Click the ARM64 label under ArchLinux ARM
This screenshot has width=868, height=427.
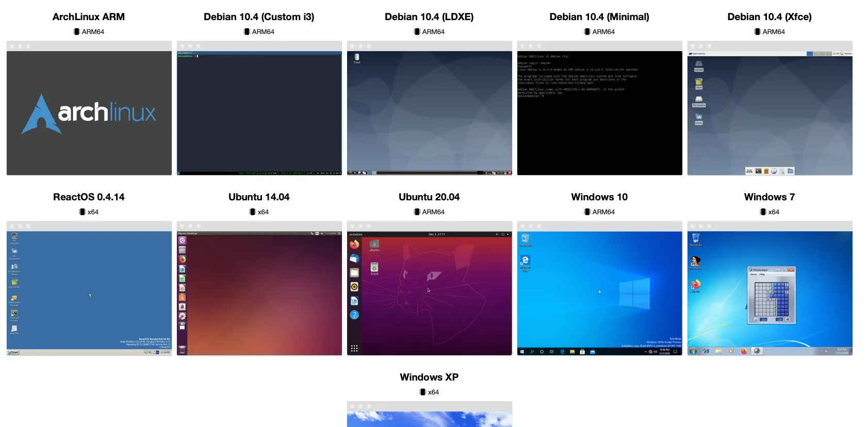click(93, 31)
